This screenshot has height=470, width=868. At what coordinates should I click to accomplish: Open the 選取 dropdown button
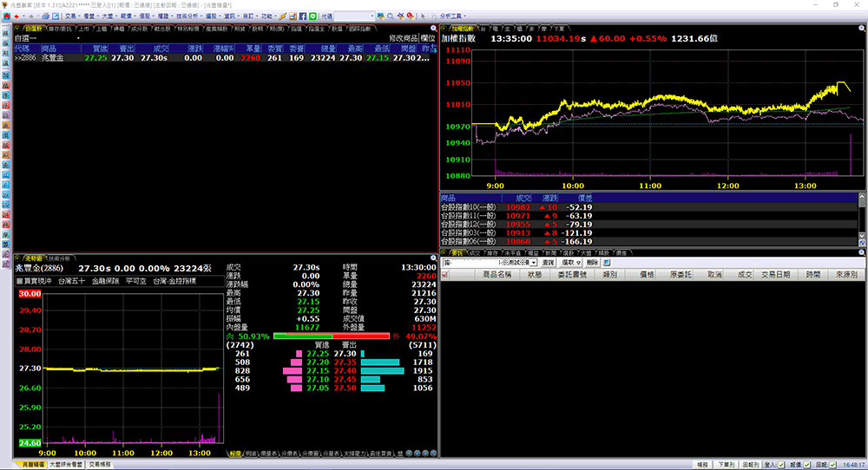click(x=570, y=262)
